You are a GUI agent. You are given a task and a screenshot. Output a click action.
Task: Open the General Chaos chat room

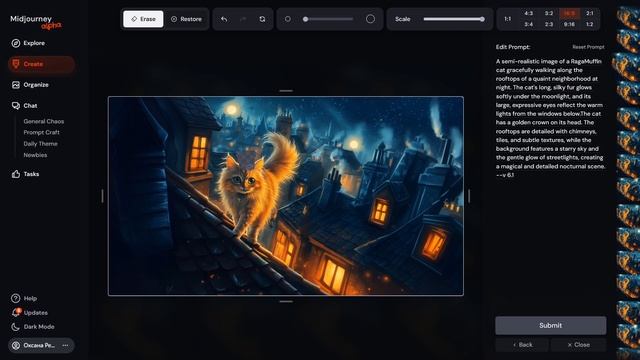(44, 121)
